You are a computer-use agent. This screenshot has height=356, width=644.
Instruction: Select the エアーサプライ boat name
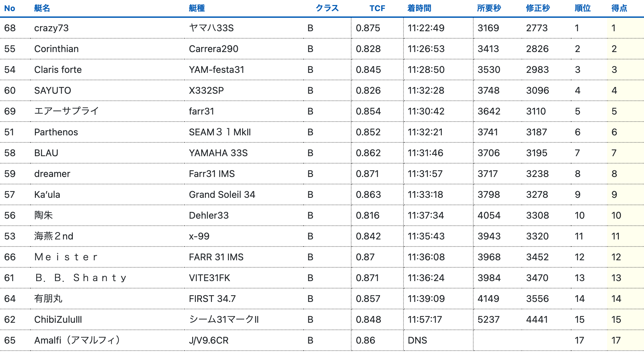(66, 111)
